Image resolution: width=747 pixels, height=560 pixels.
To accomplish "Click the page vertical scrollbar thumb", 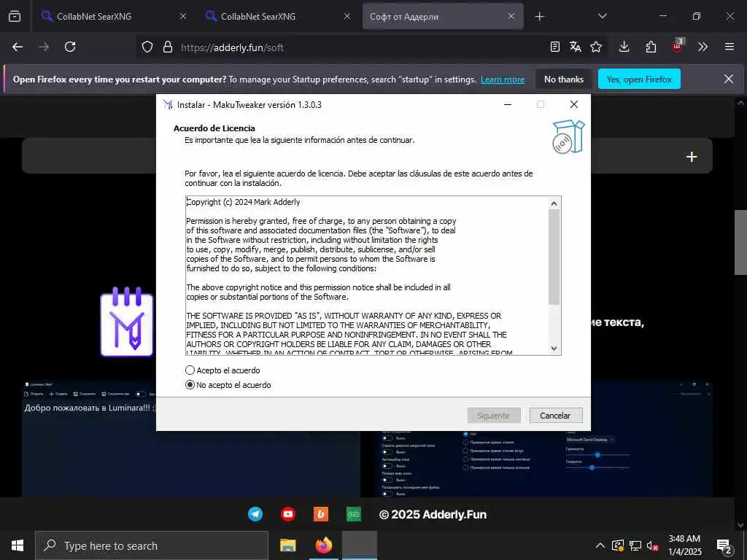I will click(x=740, y=242).
